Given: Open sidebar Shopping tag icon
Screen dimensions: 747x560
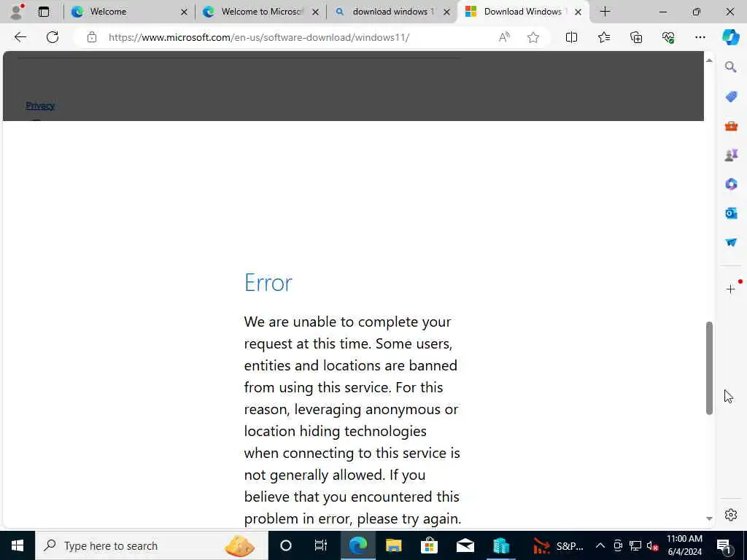Looking at the screenshot, I should tap(731, 97).
